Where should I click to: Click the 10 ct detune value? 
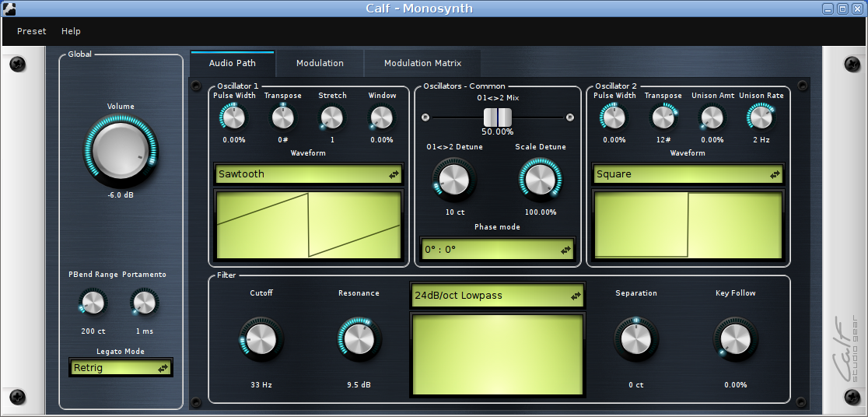coord(454,212)
